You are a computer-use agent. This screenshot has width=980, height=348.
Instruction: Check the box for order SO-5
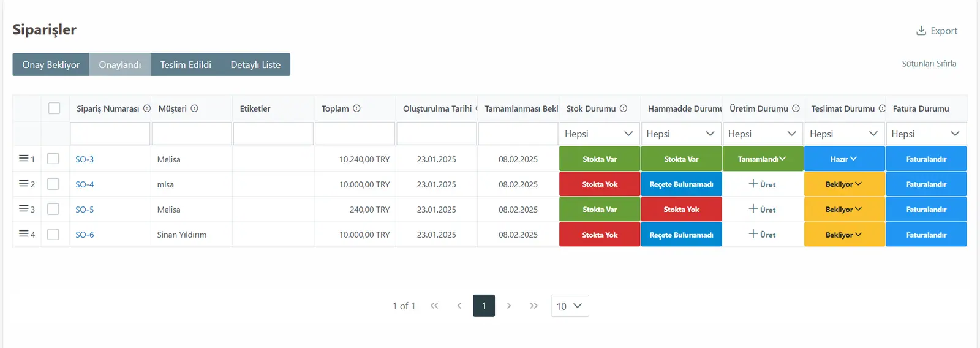tap(53, 209)
